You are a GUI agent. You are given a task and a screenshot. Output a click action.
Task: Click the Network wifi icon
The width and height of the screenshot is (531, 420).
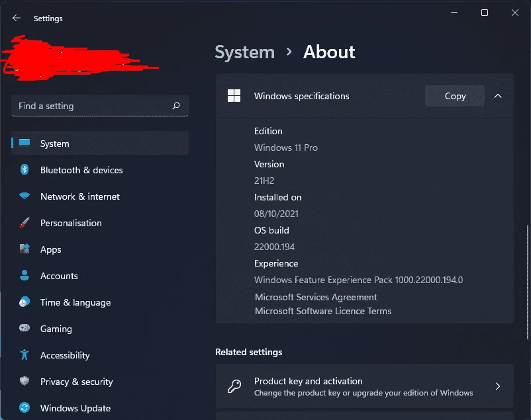(x=24, y=196)
